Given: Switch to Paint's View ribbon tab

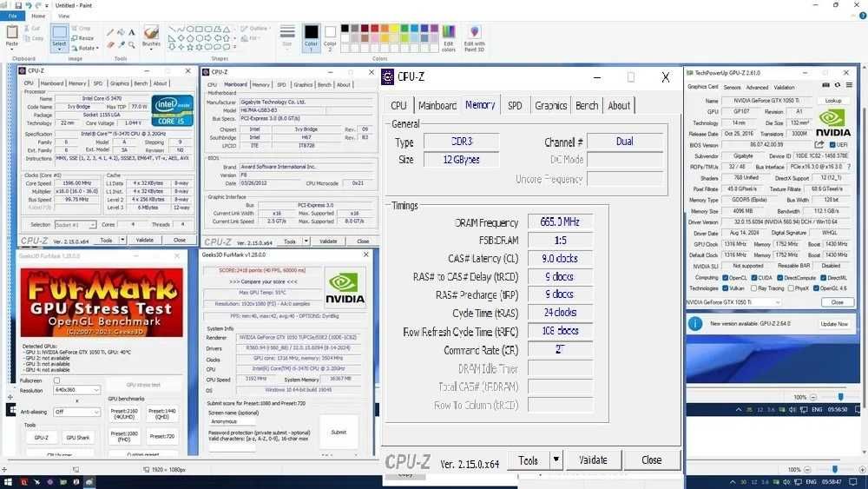Looking at the screenshot, I should [x=64, y=16].
